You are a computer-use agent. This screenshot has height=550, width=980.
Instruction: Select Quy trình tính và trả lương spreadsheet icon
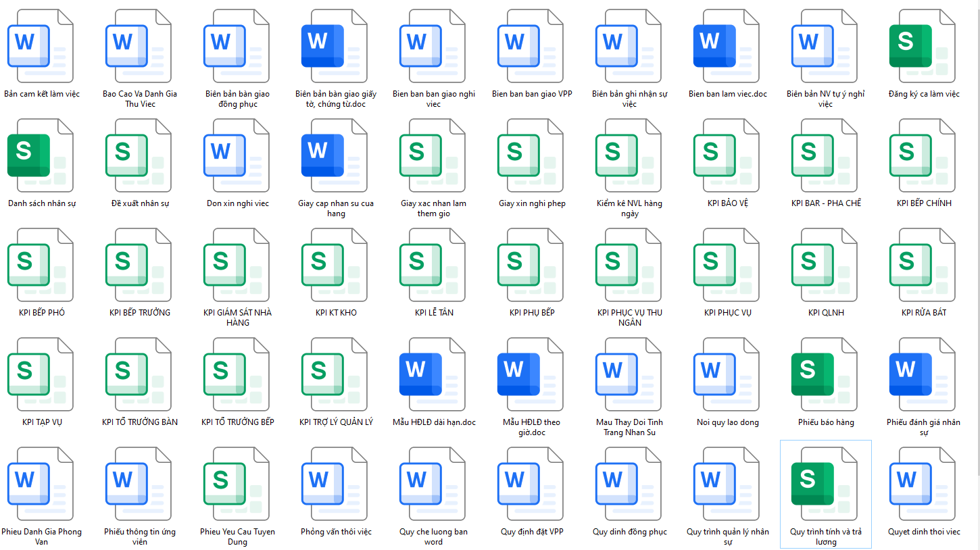tap(824, 484)
